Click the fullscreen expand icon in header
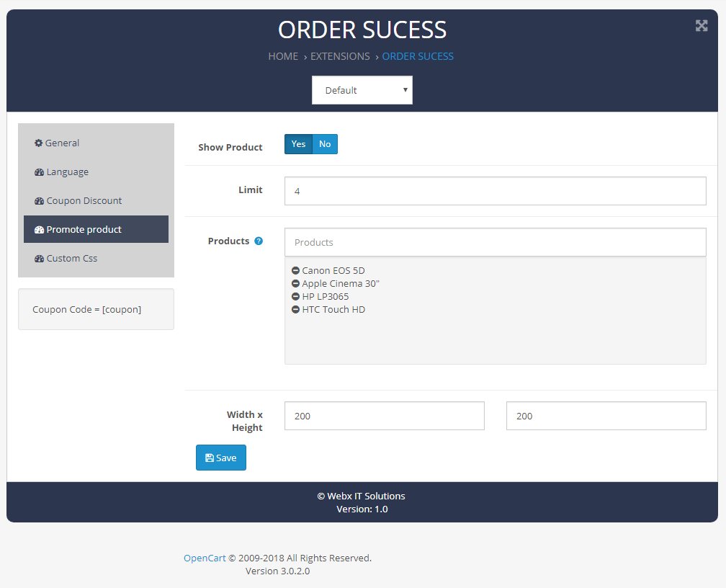Screen dimensions: 726x588 [701, 26]
